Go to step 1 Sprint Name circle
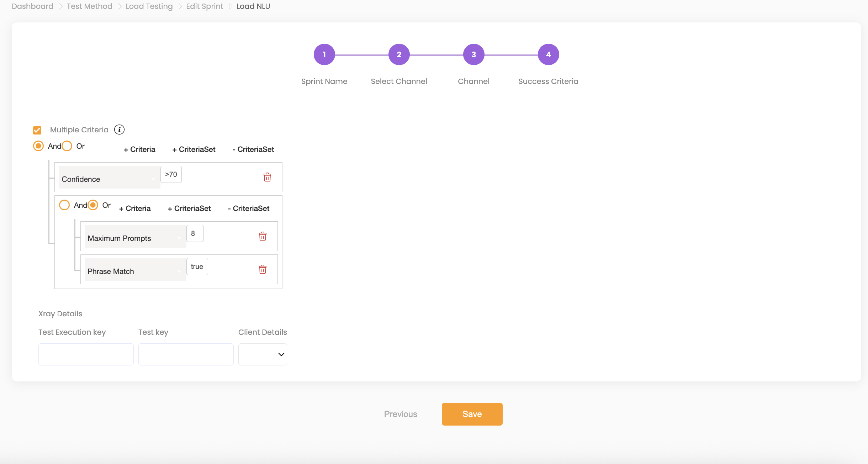Image resolution: width=868 pixels, height=464 pixels. pos(324,54)
